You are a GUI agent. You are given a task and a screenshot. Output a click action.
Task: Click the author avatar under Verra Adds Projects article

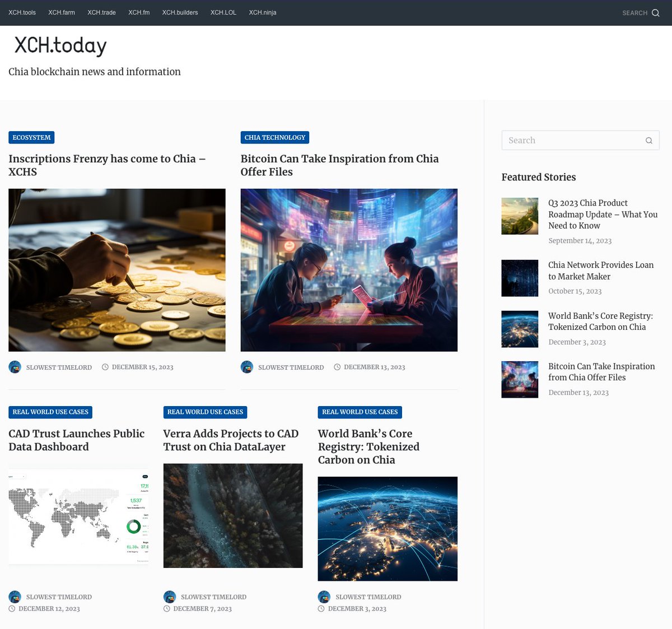point(169,597)
